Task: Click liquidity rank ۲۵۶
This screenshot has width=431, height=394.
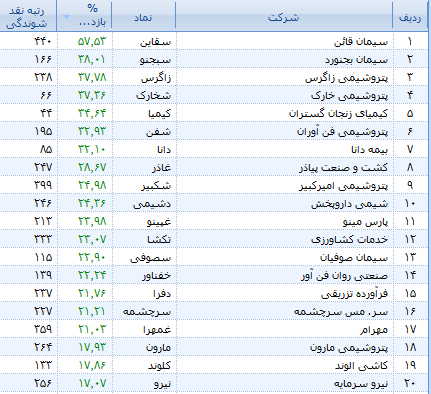Action: tap(43, 384)
